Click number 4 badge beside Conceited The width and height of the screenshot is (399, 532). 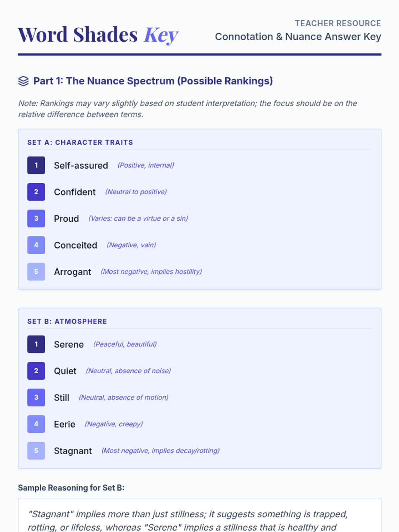click(36, 245)
